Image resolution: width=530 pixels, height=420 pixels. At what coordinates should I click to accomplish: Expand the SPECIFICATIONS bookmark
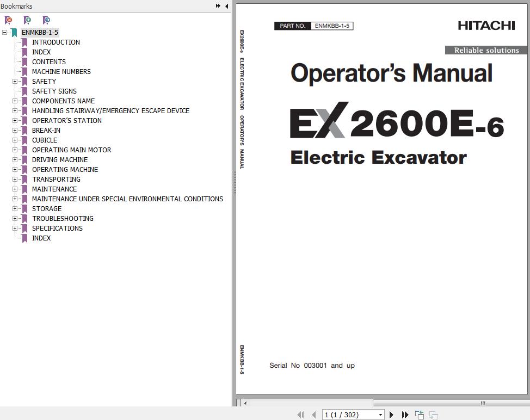pos(15,228)
